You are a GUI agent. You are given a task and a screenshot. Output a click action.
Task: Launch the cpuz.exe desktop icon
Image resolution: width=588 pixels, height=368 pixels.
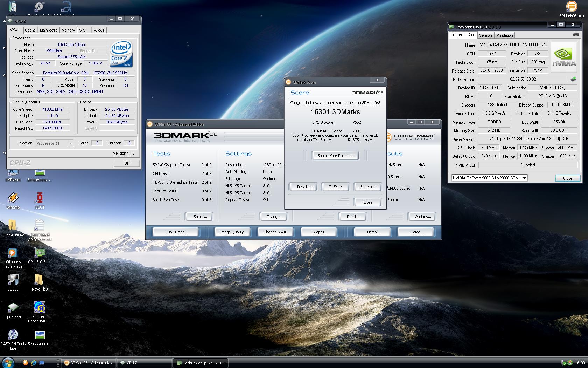click(x=13, y=310)
